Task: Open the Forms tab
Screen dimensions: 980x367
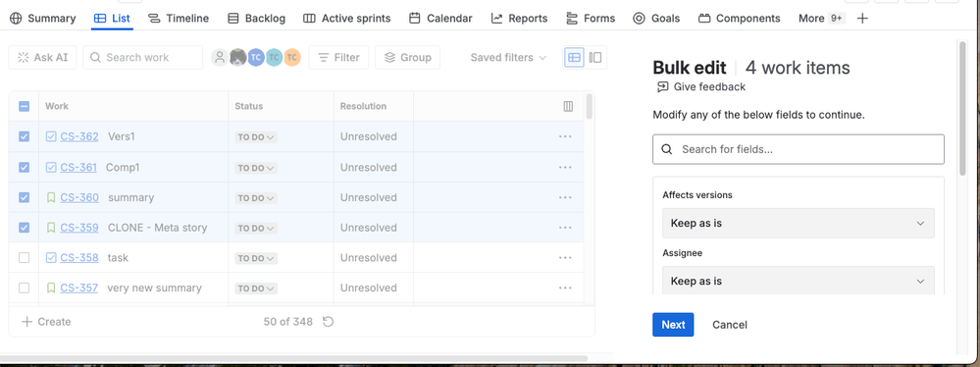Action: [591, 18]
